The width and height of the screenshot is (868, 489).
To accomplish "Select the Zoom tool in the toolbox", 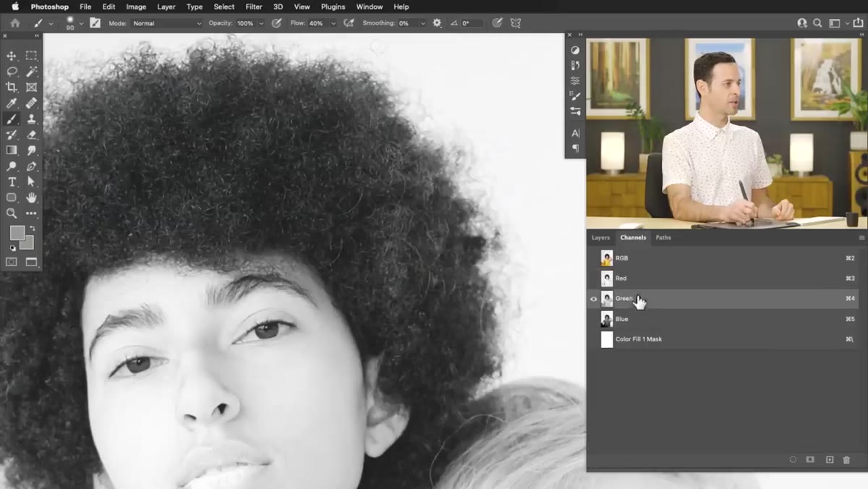I will tap(12, 213).
